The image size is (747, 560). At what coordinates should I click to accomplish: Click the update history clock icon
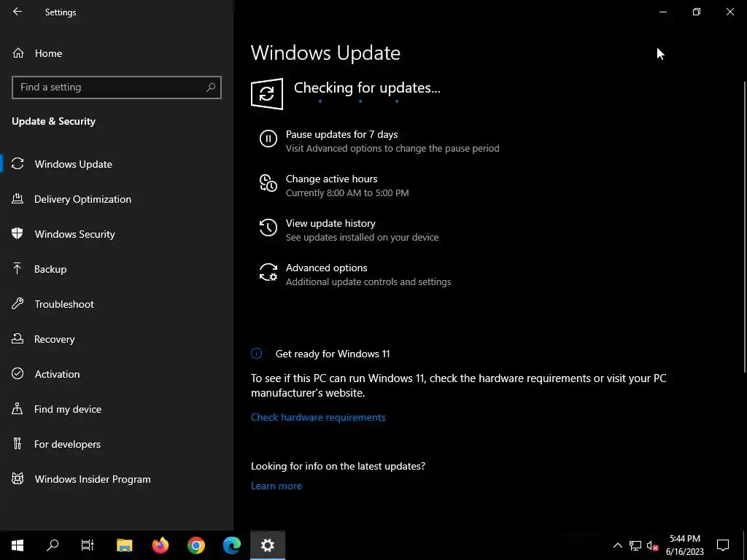pyautogui.click(x=268, y=227)
